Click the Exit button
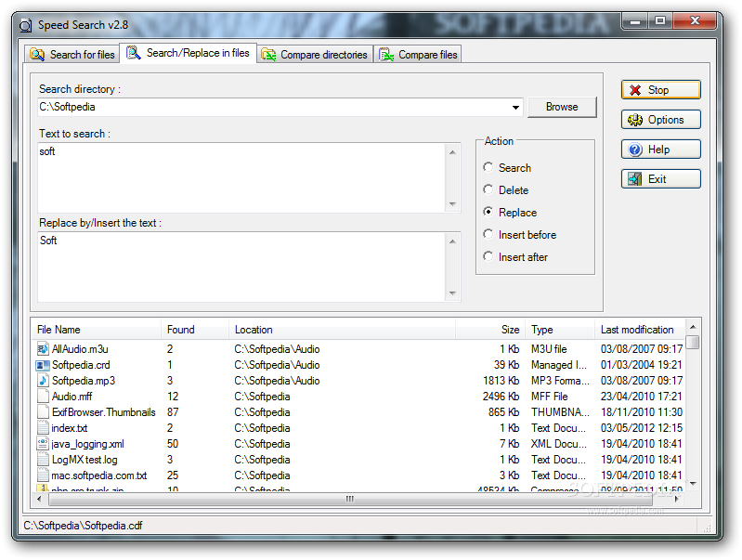 tap(660, 179)
